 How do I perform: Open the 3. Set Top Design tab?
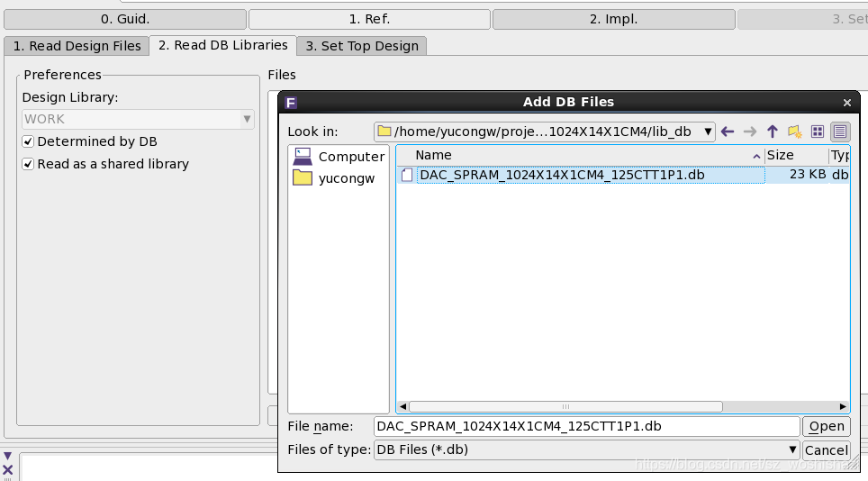point(362,46)
